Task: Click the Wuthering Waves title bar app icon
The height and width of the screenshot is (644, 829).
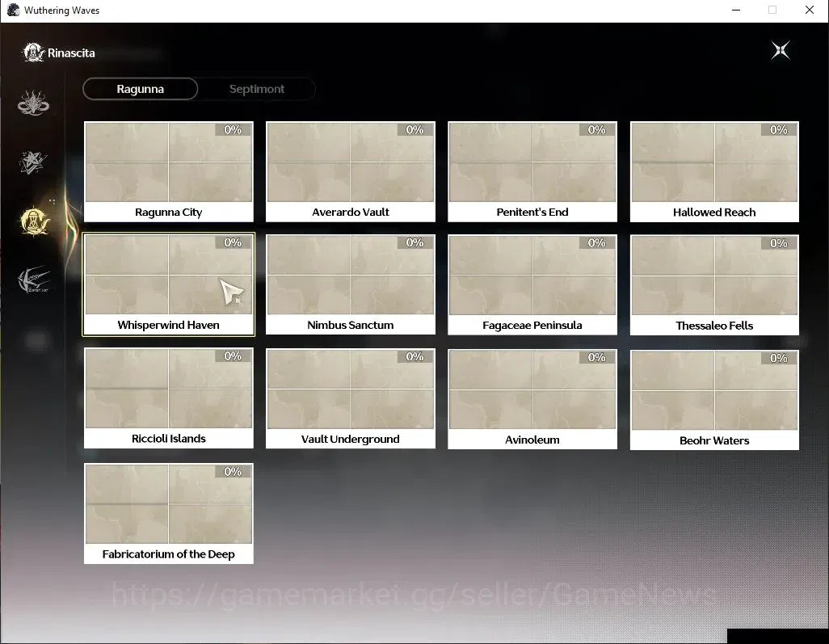Action: point(13,10)
